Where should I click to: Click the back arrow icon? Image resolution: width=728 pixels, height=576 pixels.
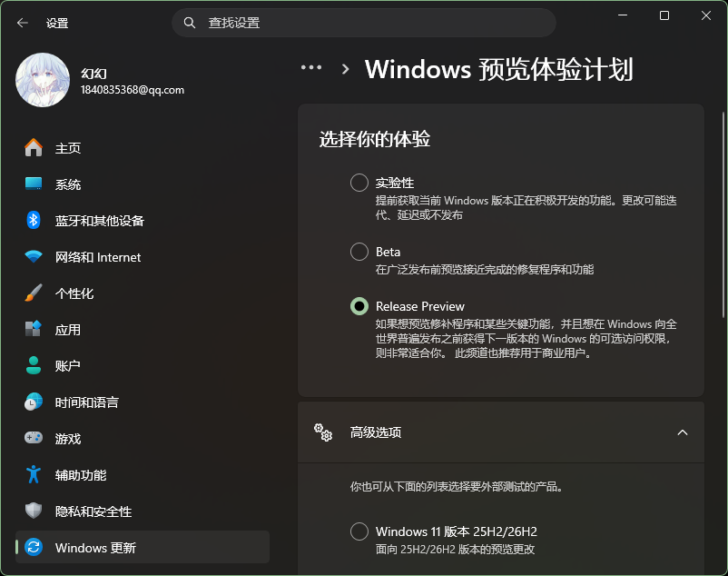23,23
